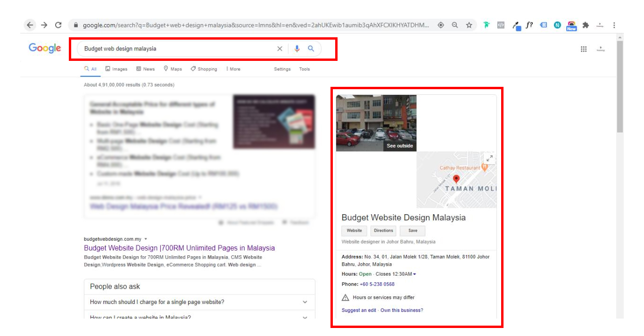Click the Google account icon below toolbar
Screen dimensions: 644x336
(601, 49)
